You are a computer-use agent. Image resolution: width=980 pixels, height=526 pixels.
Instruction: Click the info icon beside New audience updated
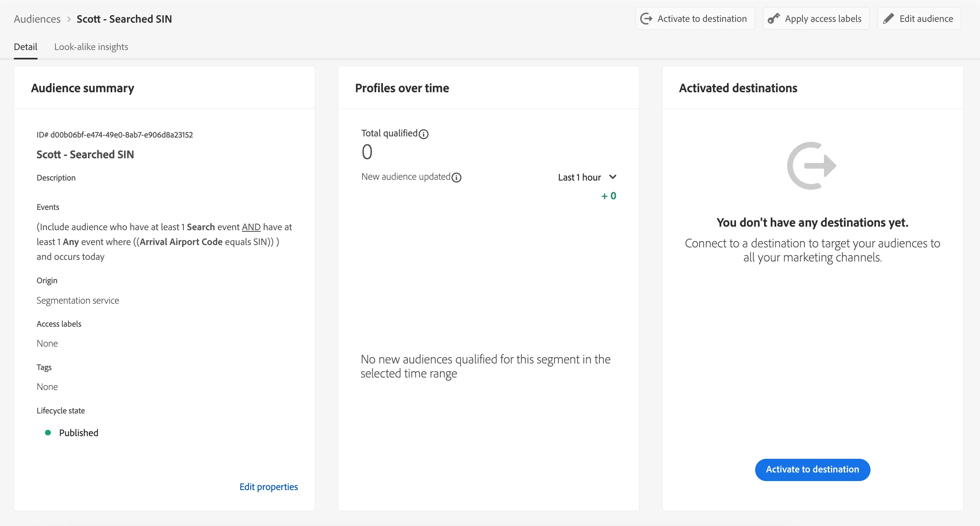click(x=456, y=177)
